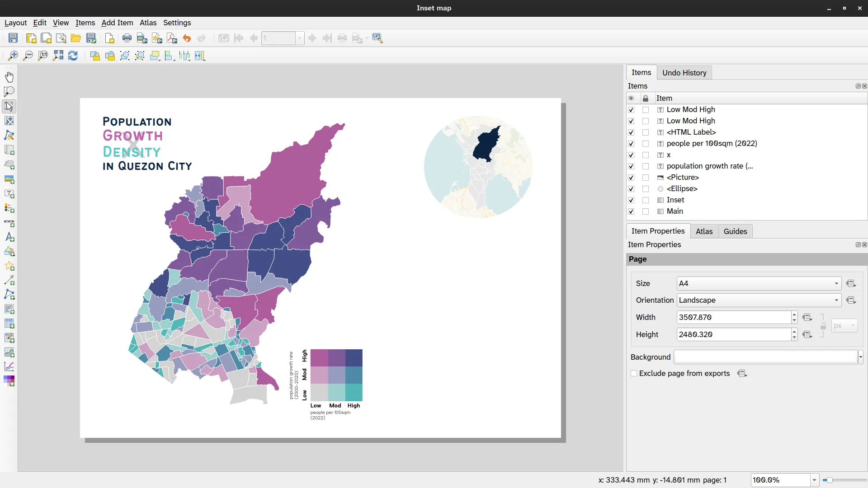Click the Zoom Full icon

(58, 56)
